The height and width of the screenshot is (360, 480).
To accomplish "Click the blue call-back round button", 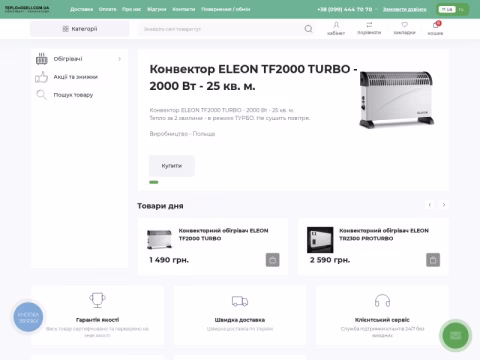I will (28, 317).
